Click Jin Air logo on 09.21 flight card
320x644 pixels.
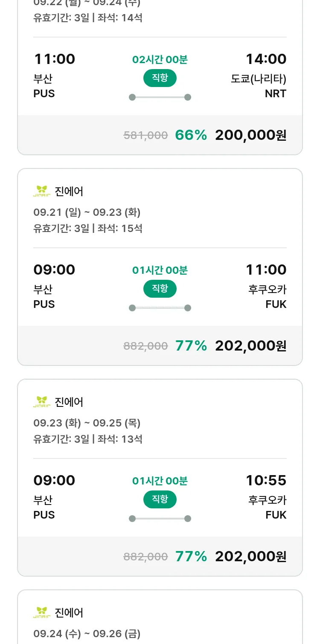(x=42, y=191)
